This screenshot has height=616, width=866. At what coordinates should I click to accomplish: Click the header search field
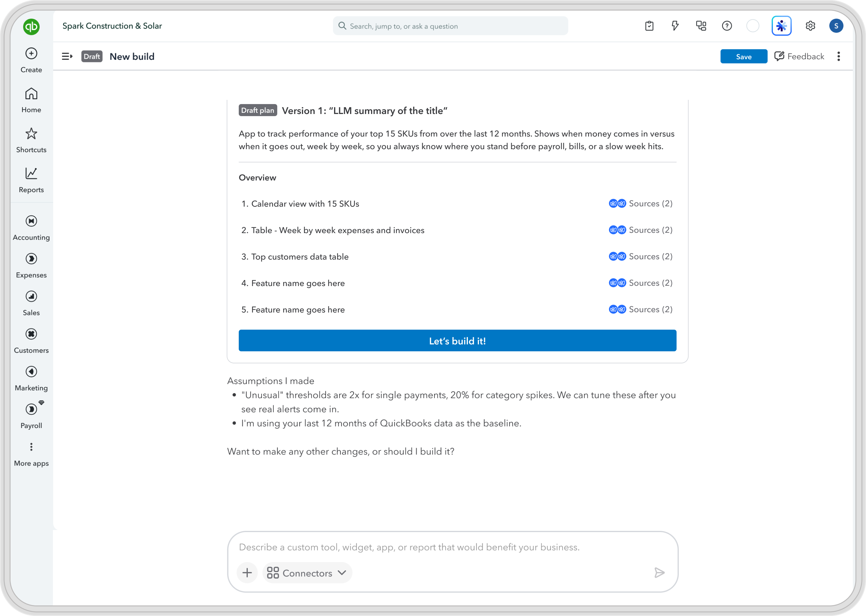450,26
